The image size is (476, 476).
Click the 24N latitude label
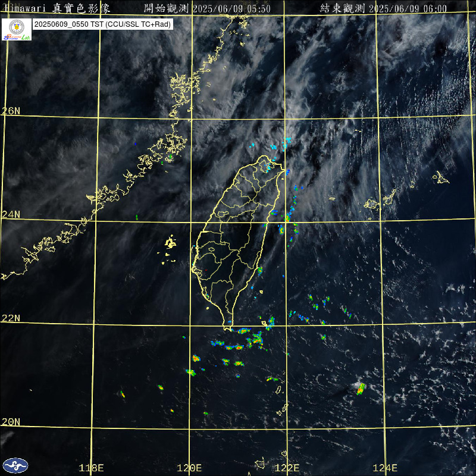tap(11, 214)
